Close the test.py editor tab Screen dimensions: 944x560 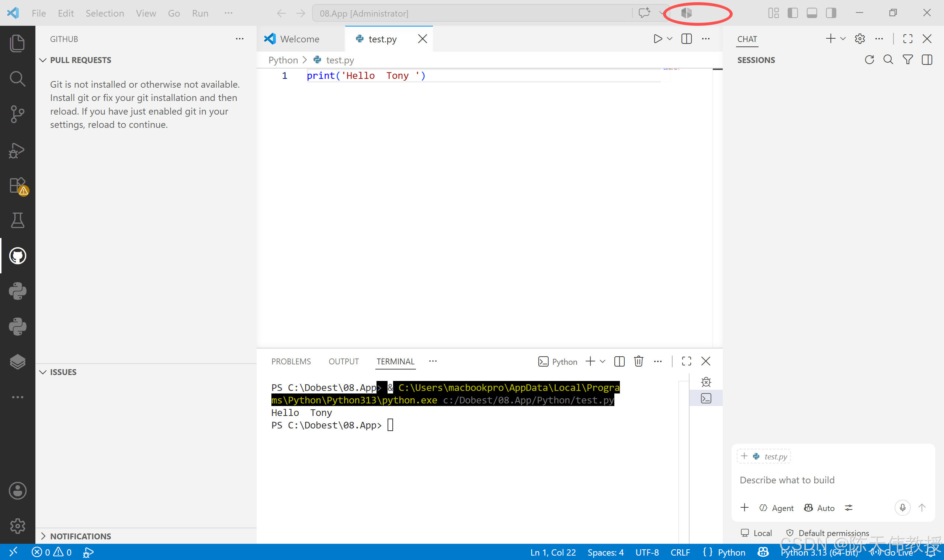click(423, 39)
